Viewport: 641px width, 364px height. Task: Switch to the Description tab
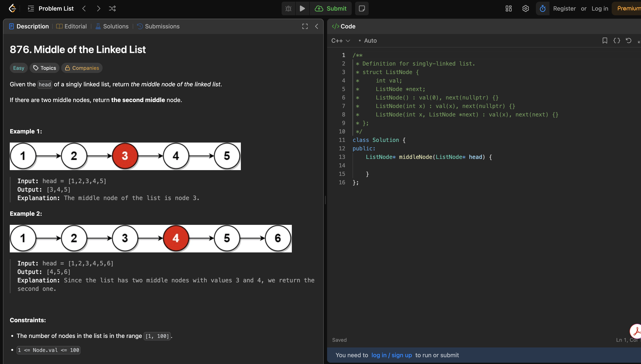pos(29,26)
